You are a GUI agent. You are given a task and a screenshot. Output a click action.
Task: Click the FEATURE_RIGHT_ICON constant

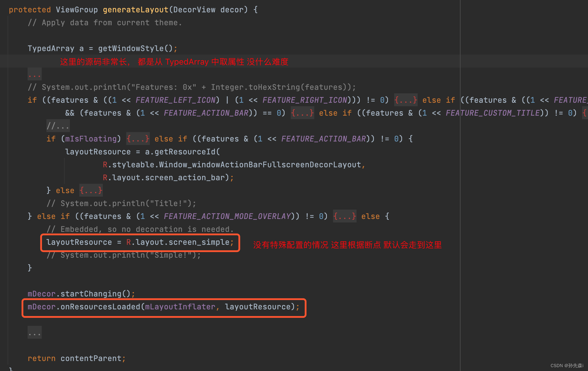305,100
